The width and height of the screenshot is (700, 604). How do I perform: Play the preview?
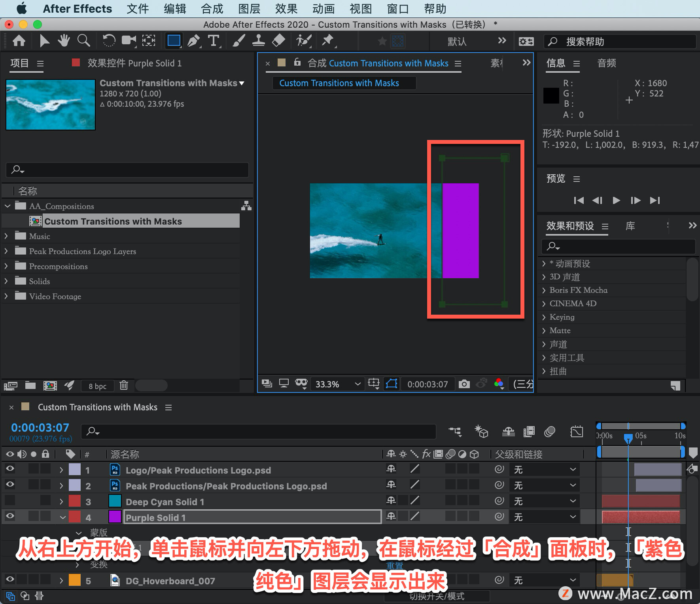point(616,200)
